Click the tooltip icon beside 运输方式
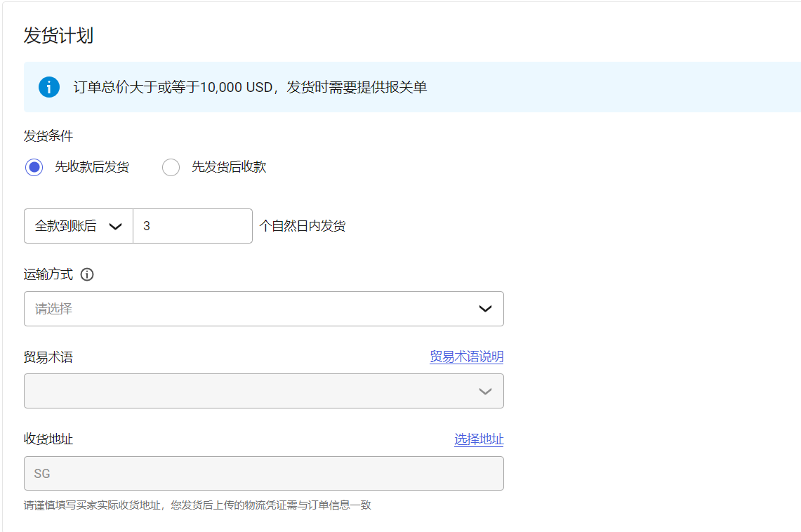 click(x=86, y=274)
